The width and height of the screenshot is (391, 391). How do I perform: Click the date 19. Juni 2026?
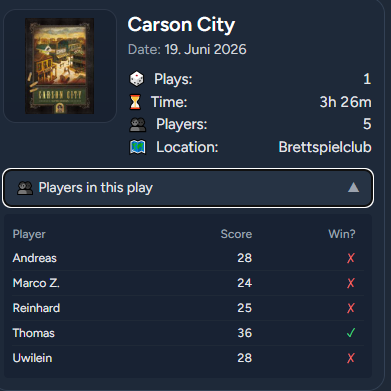click(x=205, y=50)
